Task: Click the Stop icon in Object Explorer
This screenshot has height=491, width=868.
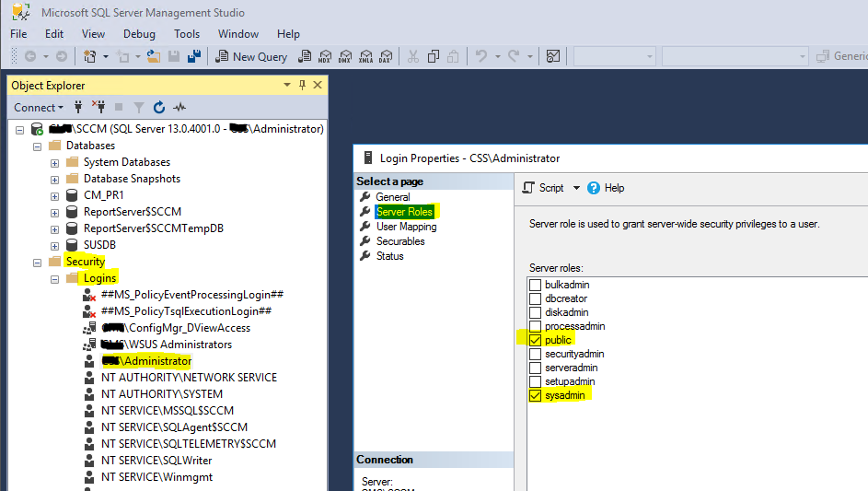Action: pyautogui.click(x=119, y=107)
